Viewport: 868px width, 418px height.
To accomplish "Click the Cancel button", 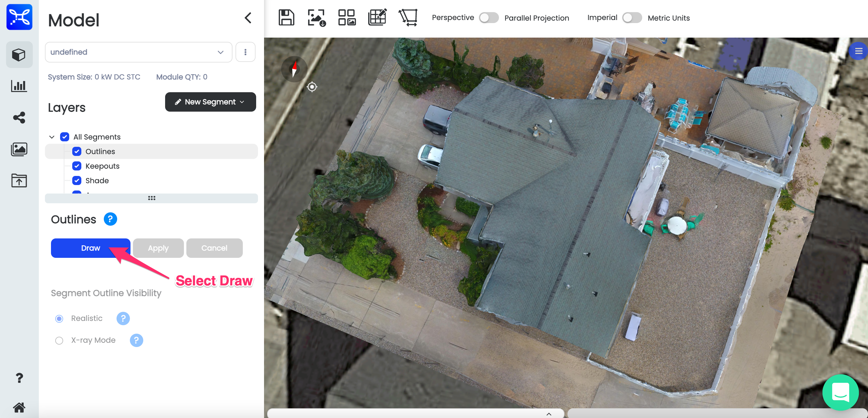I will point(214,248).
